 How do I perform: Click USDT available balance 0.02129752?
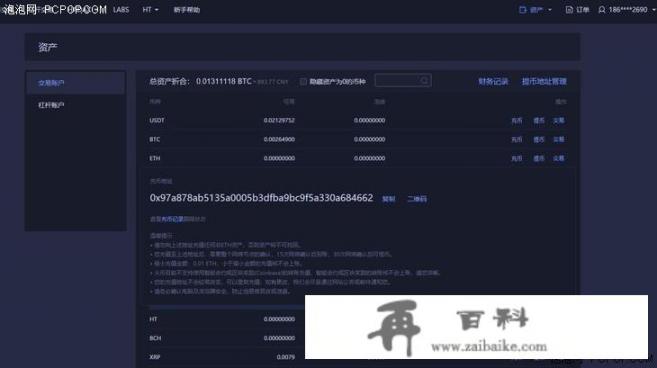click(x=279, y=120)
